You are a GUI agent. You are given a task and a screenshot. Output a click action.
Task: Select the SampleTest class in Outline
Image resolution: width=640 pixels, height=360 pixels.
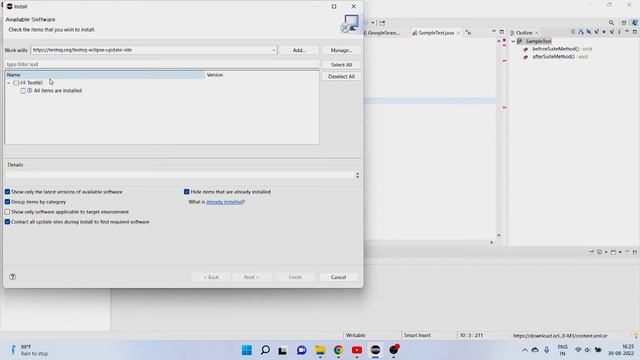pyautogui.click(x=538, y=41)
